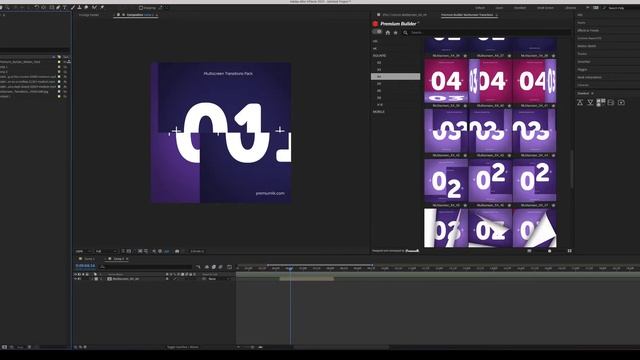The height and width of the screenshot is (360, 640).
Task: Toggle the Shy layers switch icon
Action: click(x=207, y=267)
